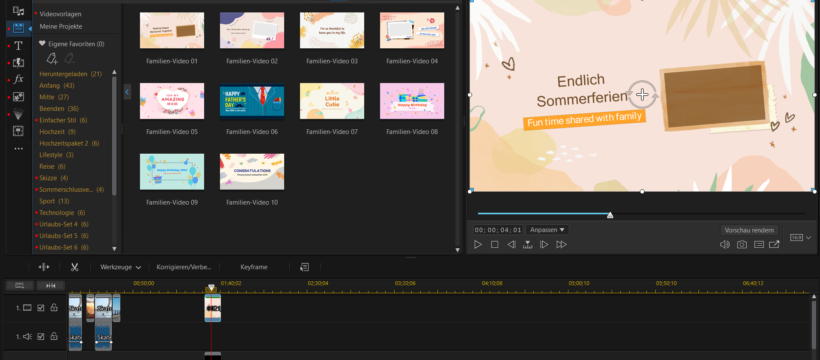Expand the Werkzeuge tools dropdown
This screenshot has height=360, width=820.
(x=121, y=267)
